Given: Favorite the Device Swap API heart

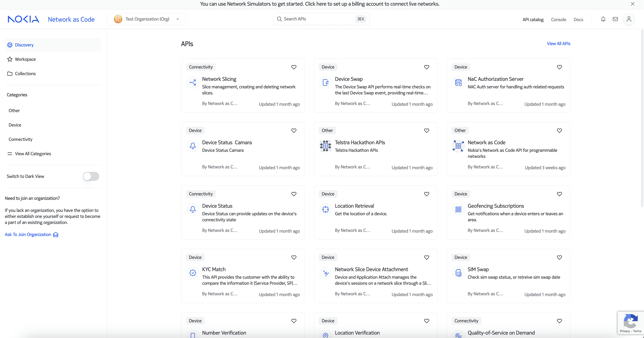Looking at the screenshot, I should click(427, 67).
